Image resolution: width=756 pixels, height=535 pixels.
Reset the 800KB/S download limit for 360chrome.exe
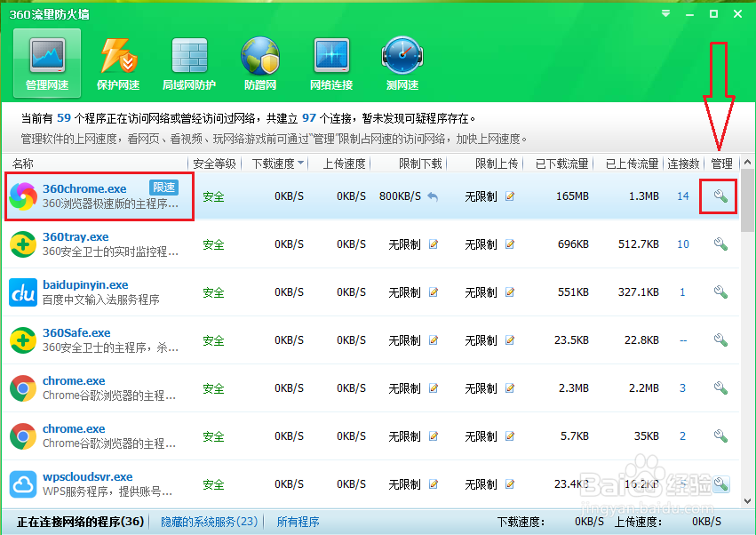tap(433, 196)
